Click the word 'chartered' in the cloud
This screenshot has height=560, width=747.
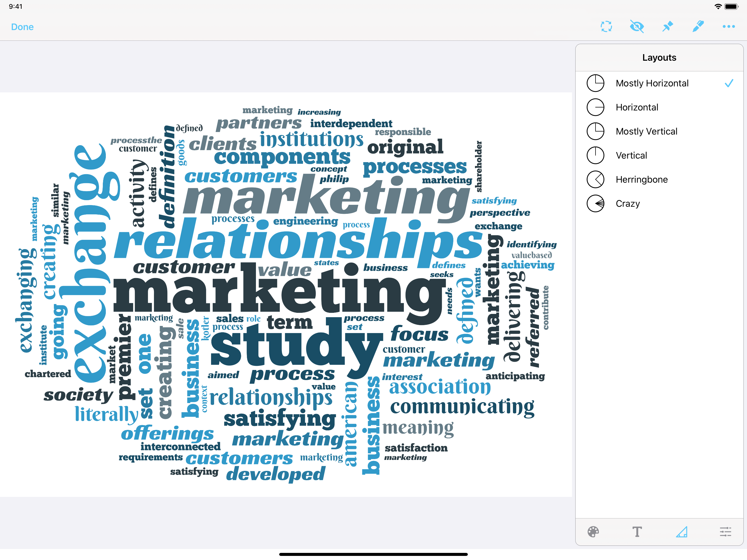tap(48, 374)
